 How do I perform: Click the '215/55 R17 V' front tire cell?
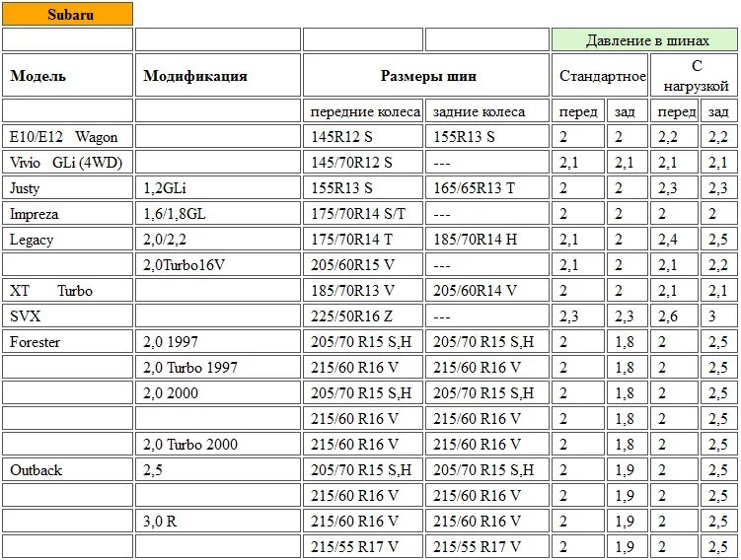[363, 547]
